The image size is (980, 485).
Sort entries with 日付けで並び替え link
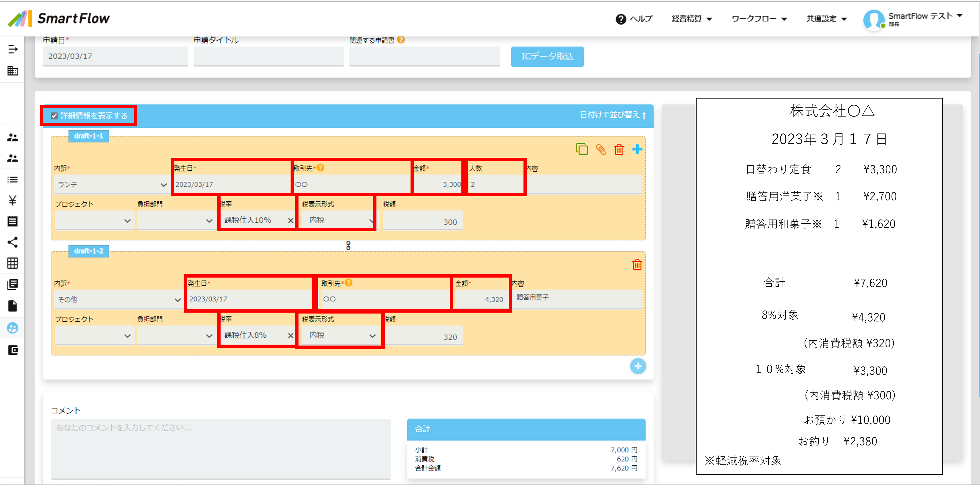click(x=612, y=115)
